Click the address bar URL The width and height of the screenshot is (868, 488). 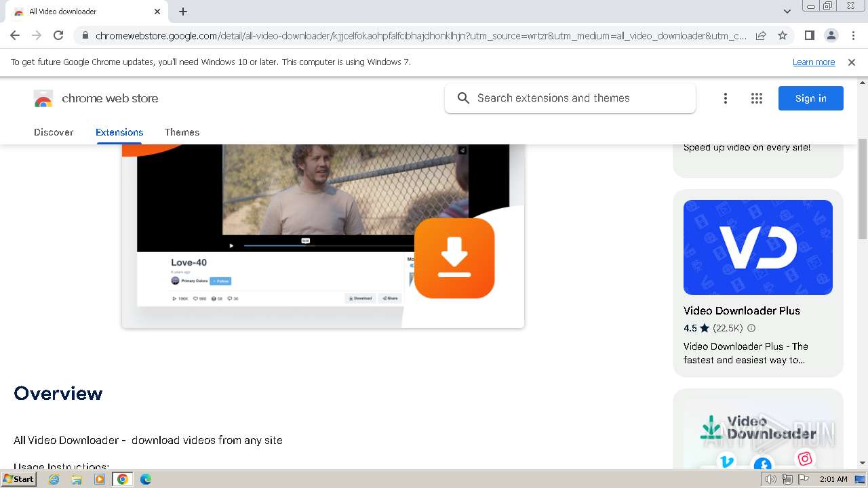point(420,36)
